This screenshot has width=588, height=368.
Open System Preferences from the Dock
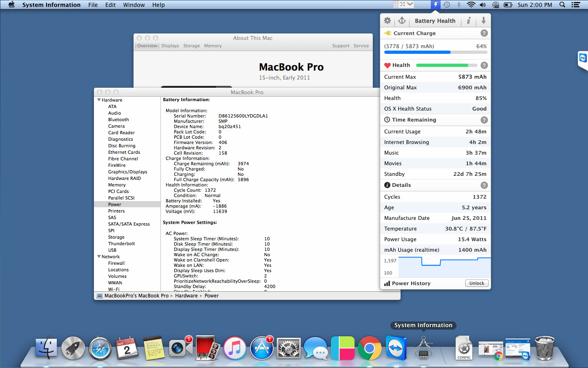(289, 348)
